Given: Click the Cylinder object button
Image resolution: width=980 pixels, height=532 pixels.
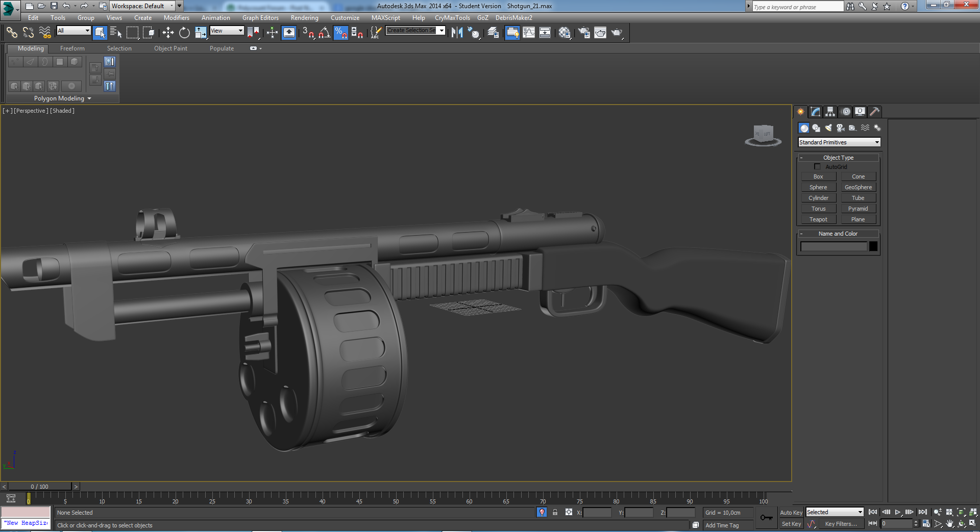Looking at the screenshot, I should point(818,198).
